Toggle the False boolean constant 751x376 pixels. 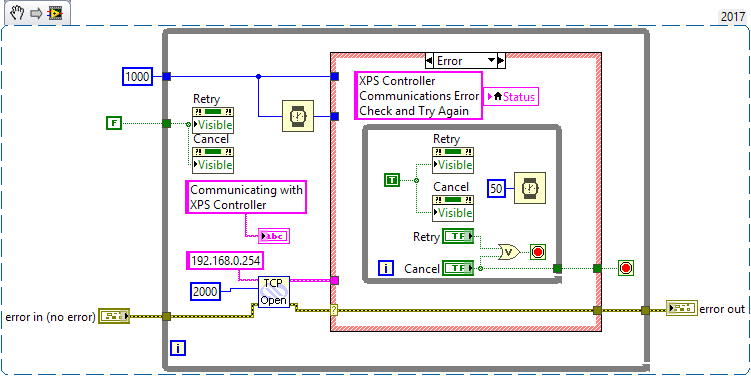114,124
